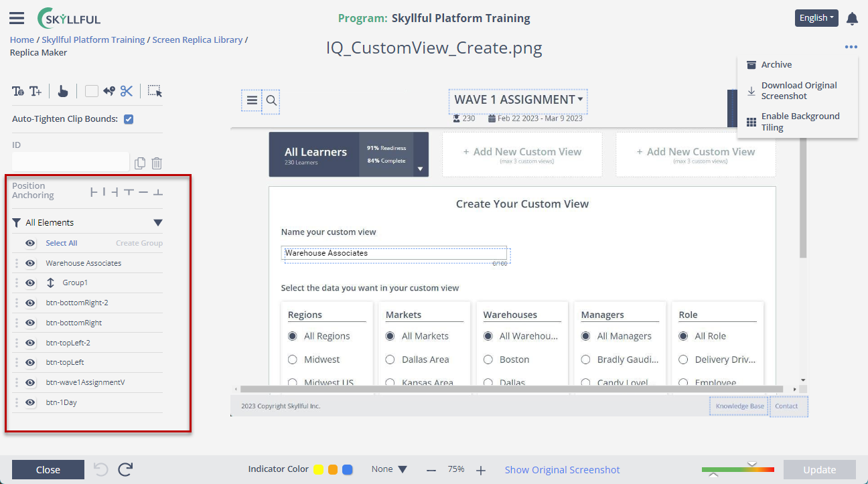Hide the Group1 element
This screenshot has height=484, width=868.
30,283
